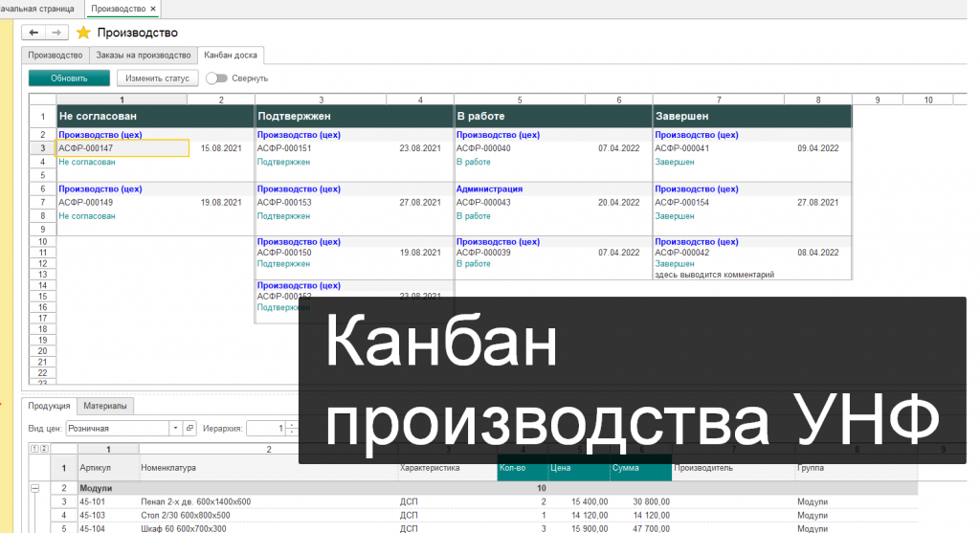Close the Производство window tab

[x=153, y=9]
